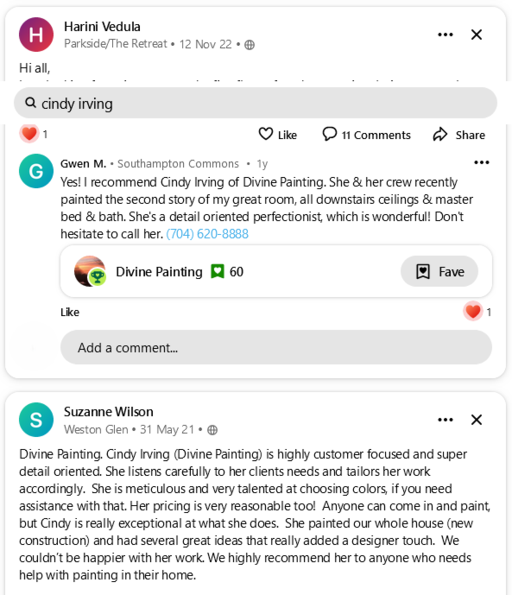Click the globe visibility icon on Harini's post

tap(249, 45)
